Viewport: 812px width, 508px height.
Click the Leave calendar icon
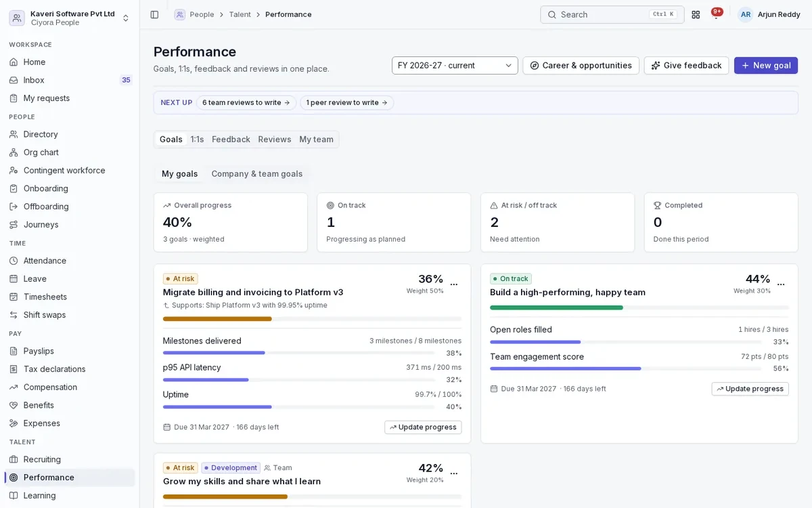coord(14,278)
